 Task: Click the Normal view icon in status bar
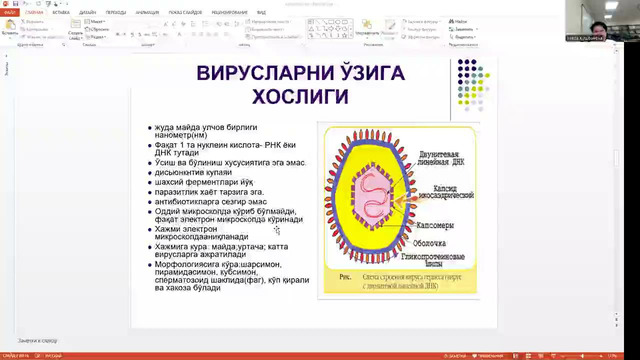point(516,356)
